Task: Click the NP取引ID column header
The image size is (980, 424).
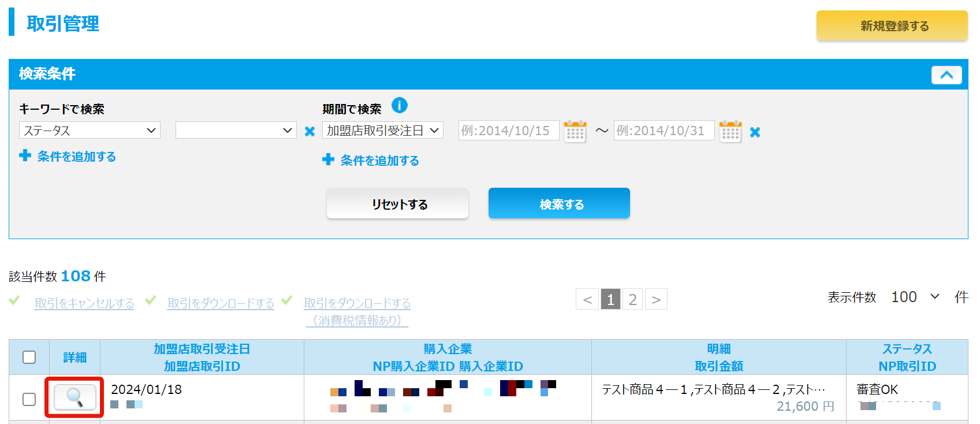Action: tap(907, 366)
